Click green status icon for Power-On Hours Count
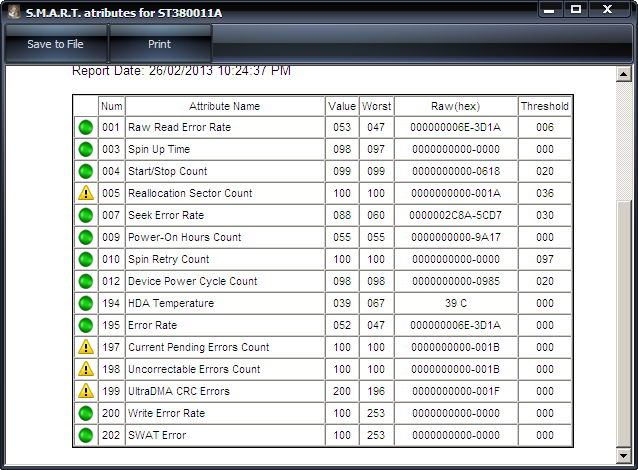The image size is (638, 470). [86, 237]
